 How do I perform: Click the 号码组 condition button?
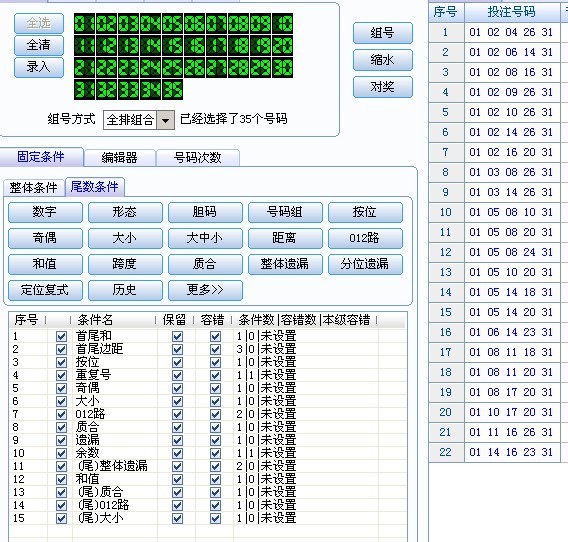(285, 212)
